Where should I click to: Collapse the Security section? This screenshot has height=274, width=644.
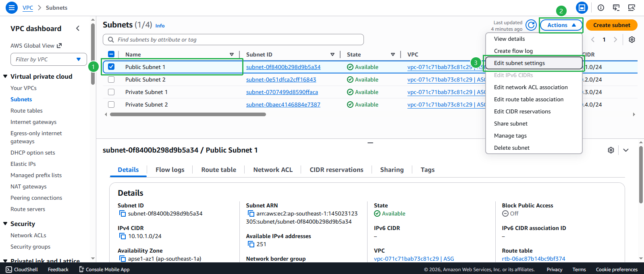(x=5, y=224)
